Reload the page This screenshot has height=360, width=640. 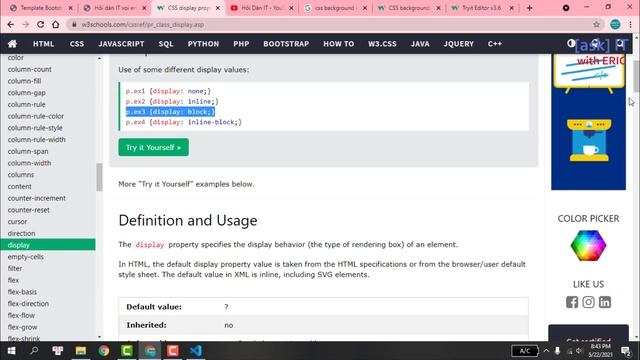[40, 24]
